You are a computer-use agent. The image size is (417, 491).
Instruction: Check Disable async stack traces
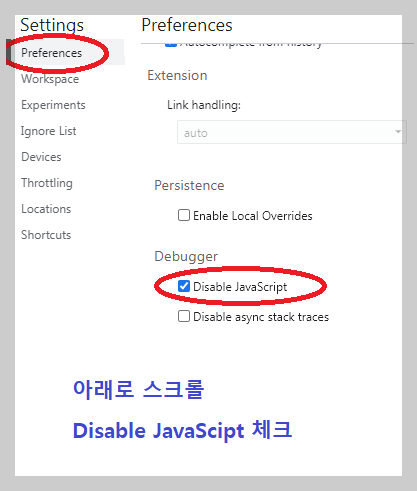184,316
